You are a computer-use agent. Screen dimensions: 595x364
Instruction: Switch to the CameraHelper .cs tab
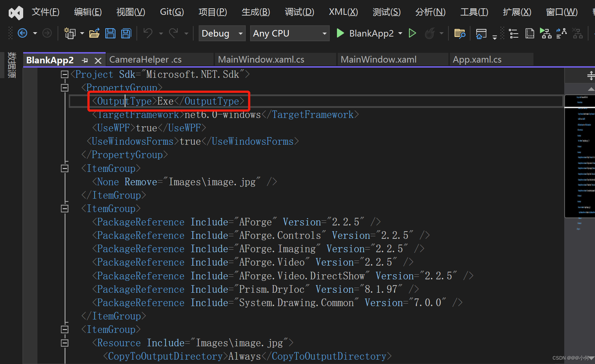(x=160, y=59)
